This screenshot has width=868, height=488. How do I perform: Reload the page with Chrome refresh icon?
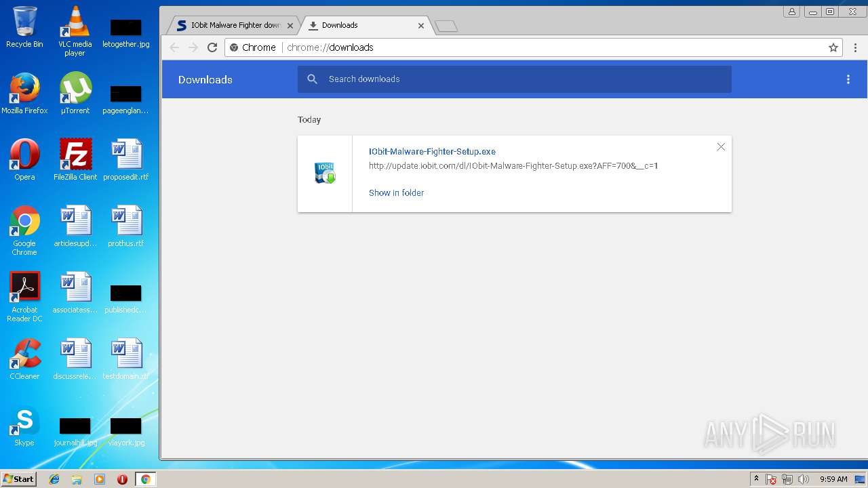click(212, 47)
